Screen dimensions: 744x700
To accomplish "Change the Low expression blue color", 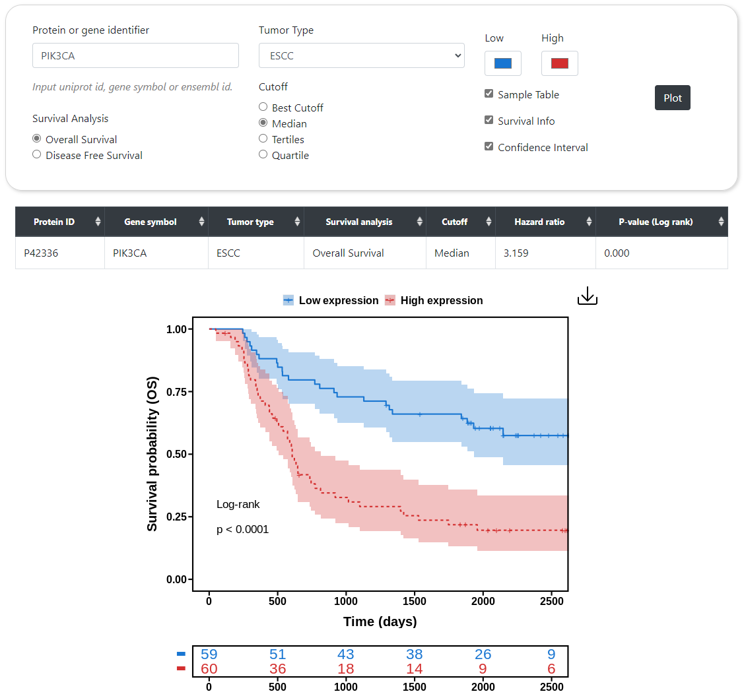I will (503, 63).
